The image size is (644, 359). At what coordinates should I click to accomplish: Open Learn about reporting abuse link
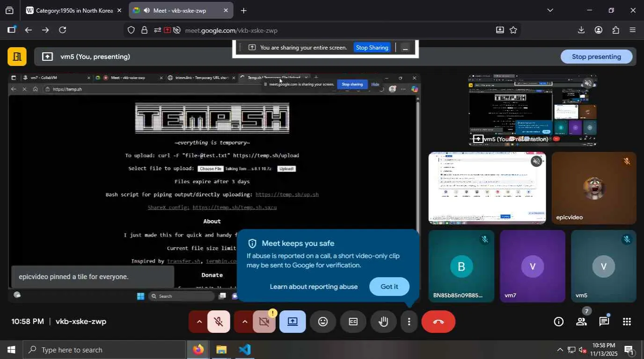(x=314, y=287)
